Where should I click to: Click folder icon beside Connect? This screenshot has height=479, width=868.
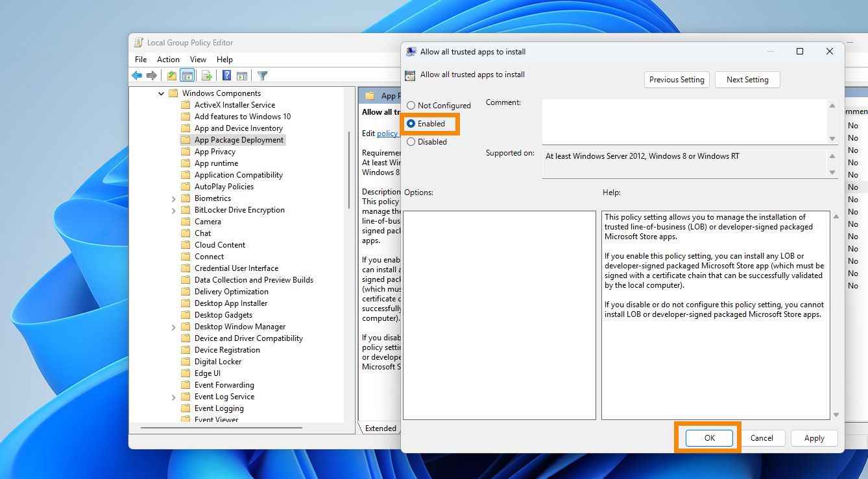coord(186,257)
